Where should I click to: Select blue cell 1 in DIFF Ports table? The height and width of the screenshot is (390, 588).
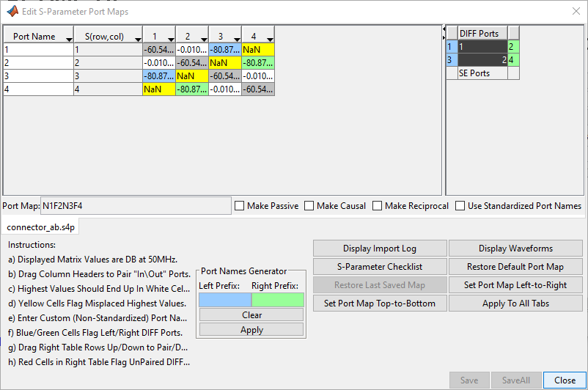(x=452, y=46)
